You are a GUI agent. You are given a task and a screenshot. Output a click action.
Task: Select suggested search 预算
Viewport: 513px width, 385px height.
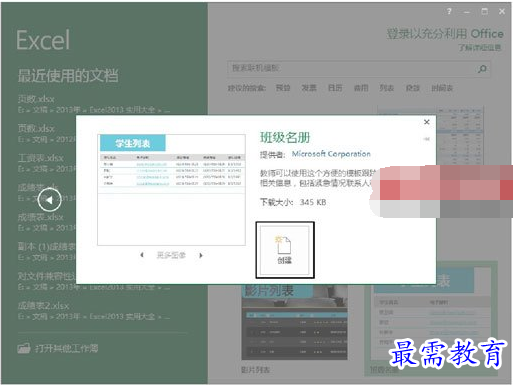(283, 88)
